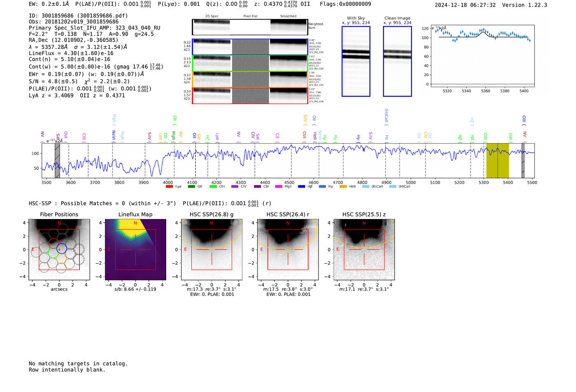Click the Obs: 20181202v019_3001859686 line

pyautogui.click(x=74, y=22)
